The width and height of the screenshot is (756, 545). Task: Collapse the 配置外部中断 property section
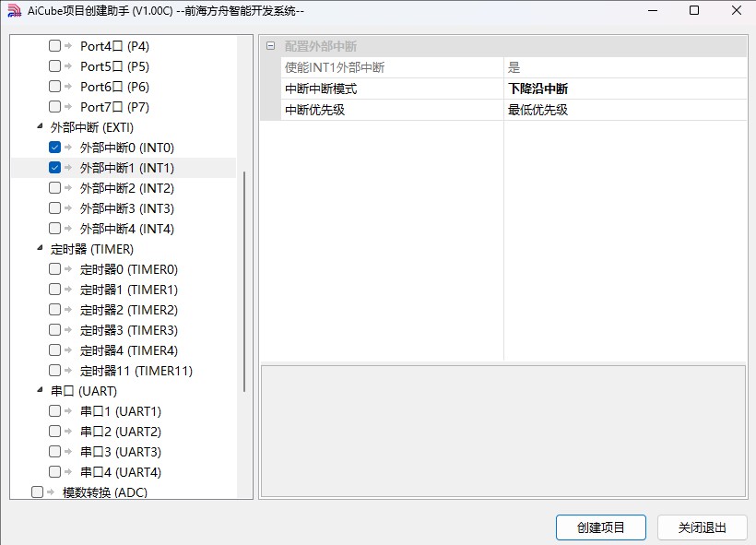[x=270, y=46]
